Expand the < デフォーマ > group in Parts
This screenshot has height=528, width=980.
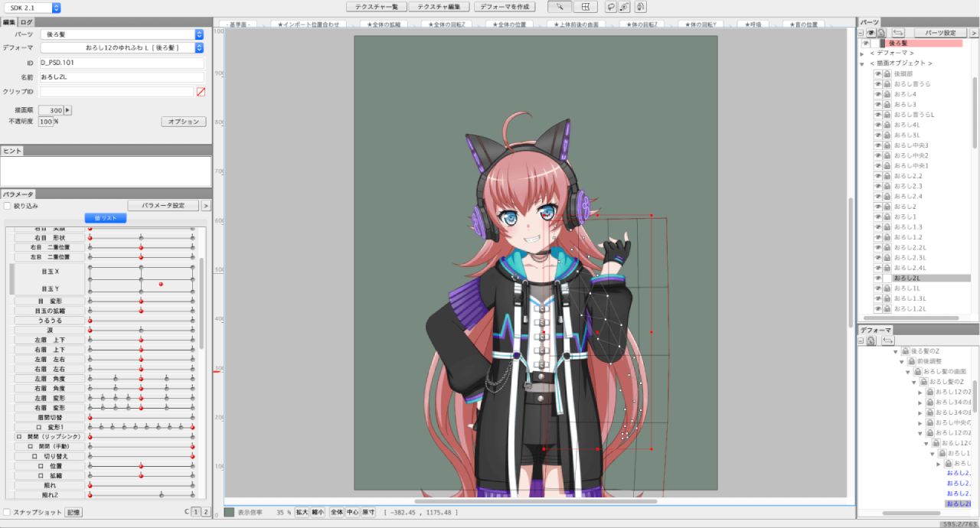[863, 53]
